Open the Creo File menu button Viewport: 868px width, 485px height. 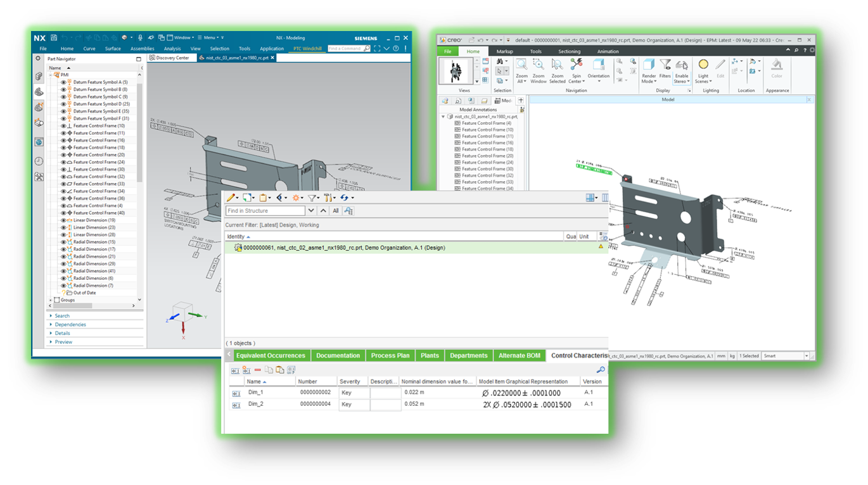448,51
